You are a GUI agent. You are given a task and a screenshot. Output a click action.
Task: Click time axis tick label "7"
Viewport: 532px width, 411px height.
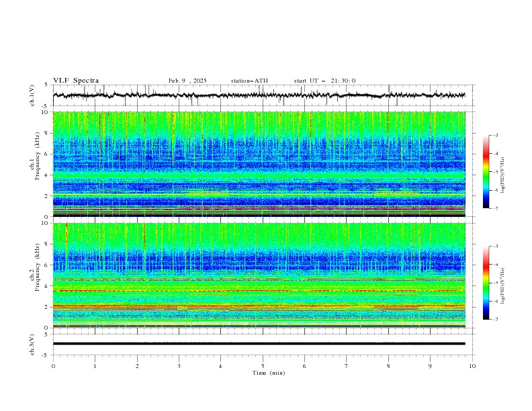pyautogui.click(x=347, y=366)
